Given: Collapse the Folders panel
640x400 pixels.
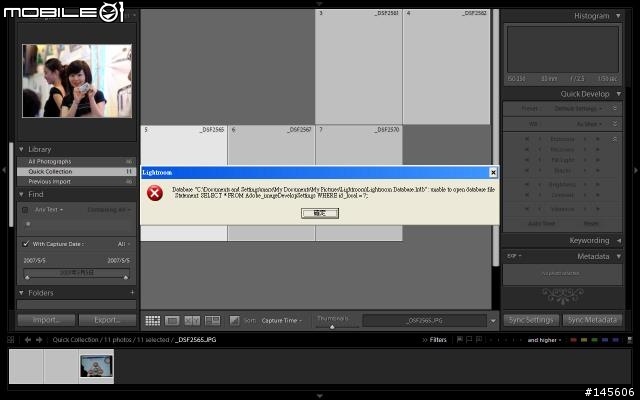Looking at the screenshot, I should pyautogui.click(x=21, y=293).
